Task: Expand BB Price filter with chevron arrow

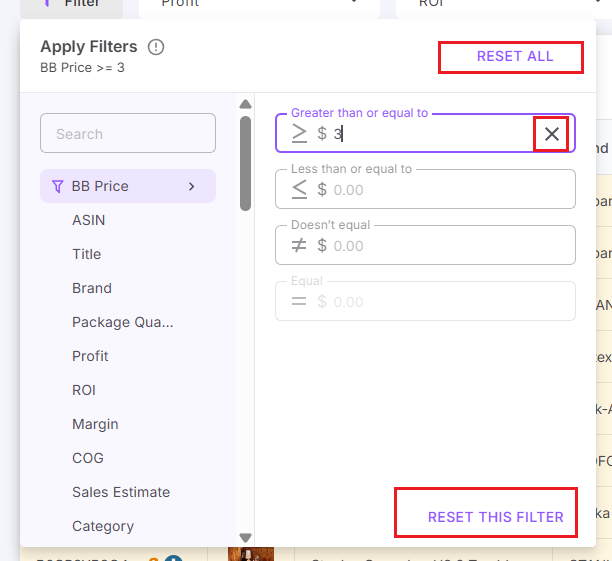Action: [191, 186]
